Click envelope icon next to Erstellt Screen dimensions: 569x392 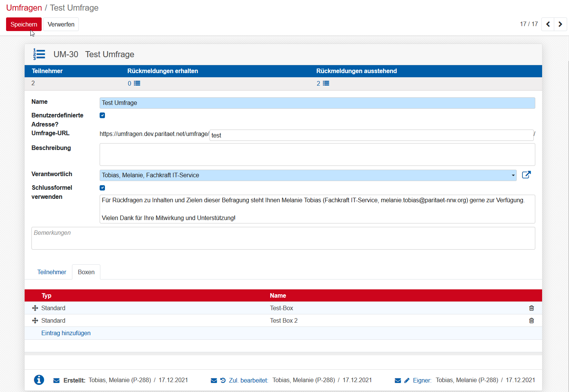pyautogui.click(x=56, y=381)
